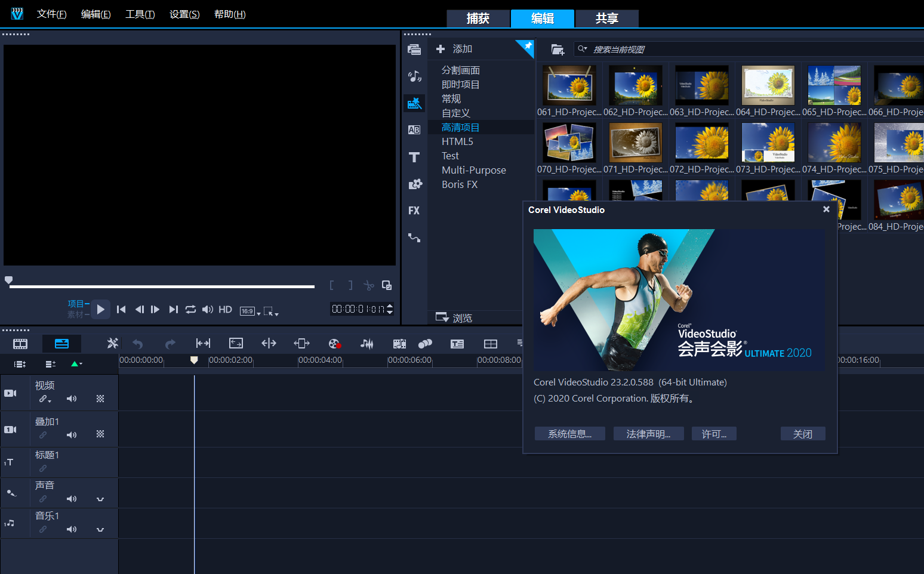The width and height of the screenshot is (924, 574).
Task: Expand the 声音 track audio chevron
Action: click(100, 499)
